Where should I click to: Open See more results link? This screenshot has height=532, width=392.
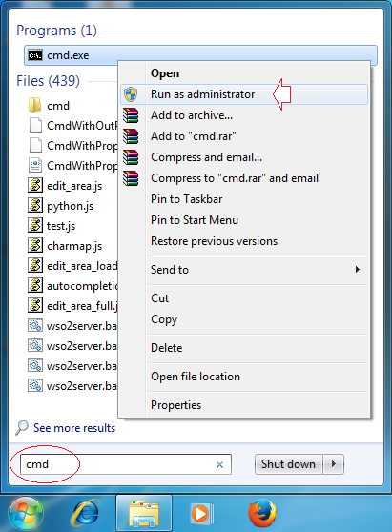74,428
